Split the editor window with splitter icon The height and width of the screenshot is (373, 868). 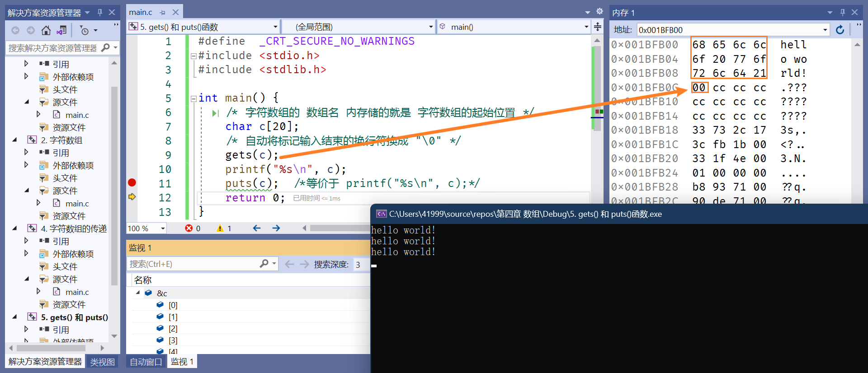(x=598, y=27)
